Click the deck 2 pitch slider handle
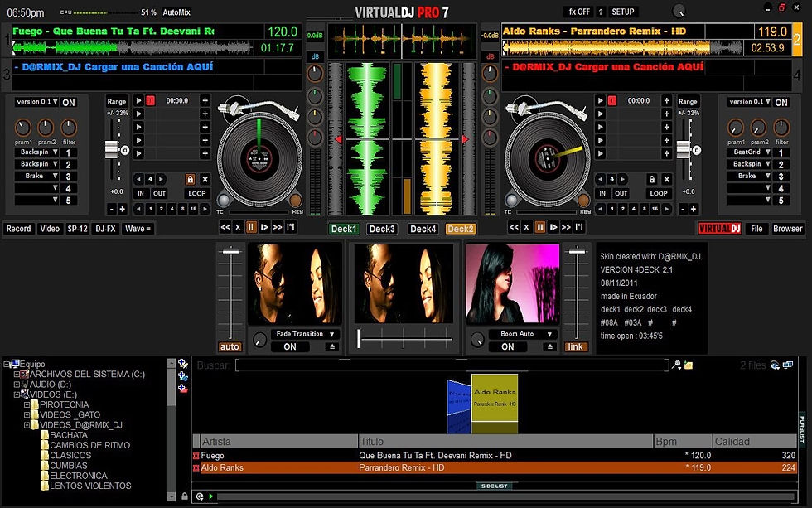 pyautogui.click(x=684, y=149)
